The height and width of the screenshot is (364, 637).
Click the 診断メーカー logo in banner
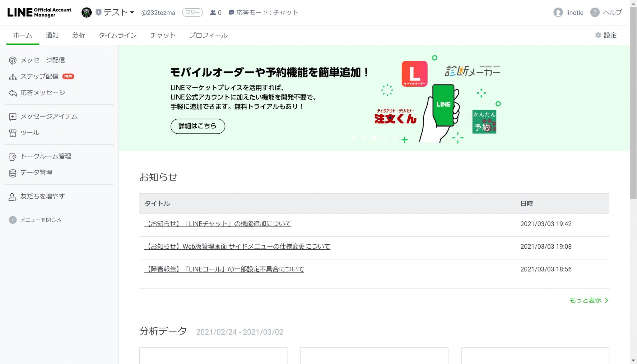click(472, 71)
